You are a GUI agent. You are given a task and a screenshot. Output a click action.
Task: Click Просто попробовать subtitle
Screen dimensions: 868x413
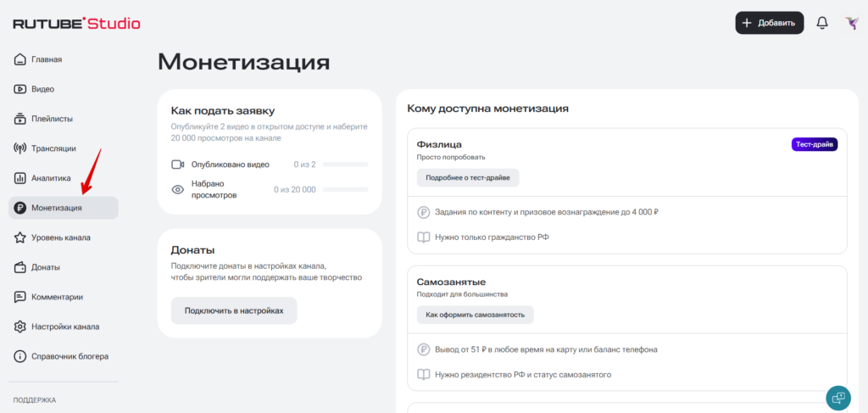451,157
